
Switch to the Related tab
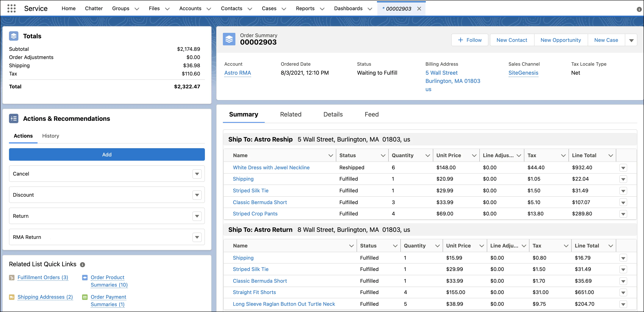tap(291, 114)
